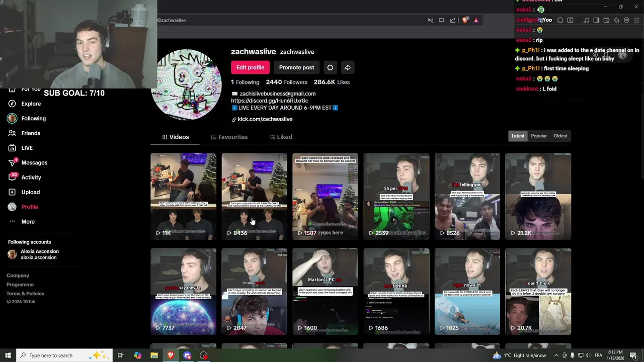Open File Explorer from the taskbar
The image size is (644, 362).
[154, 355]
